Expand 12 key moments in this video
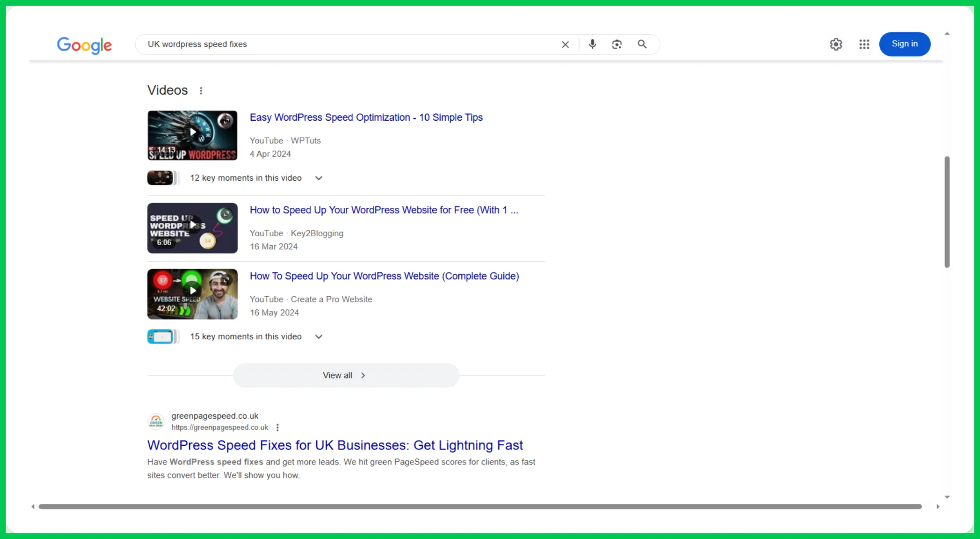This screenshot has width=980, height=539. (319, 178)
